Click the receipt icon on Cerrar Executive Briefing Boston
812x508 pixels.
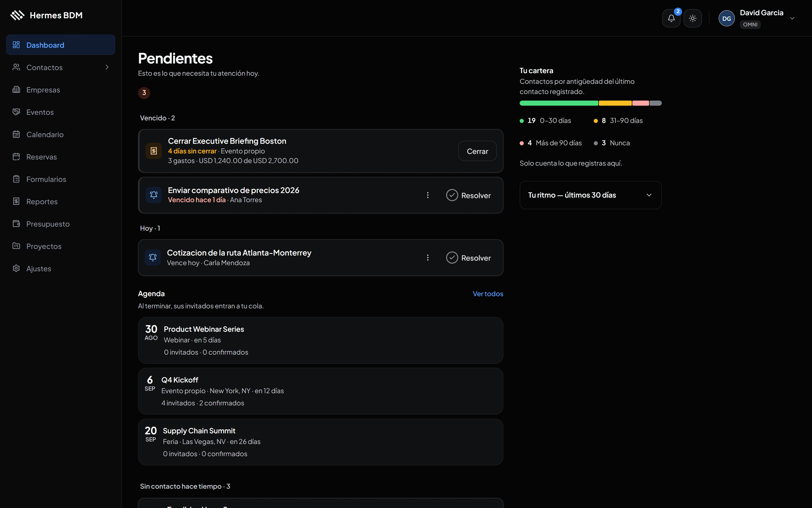154,151
